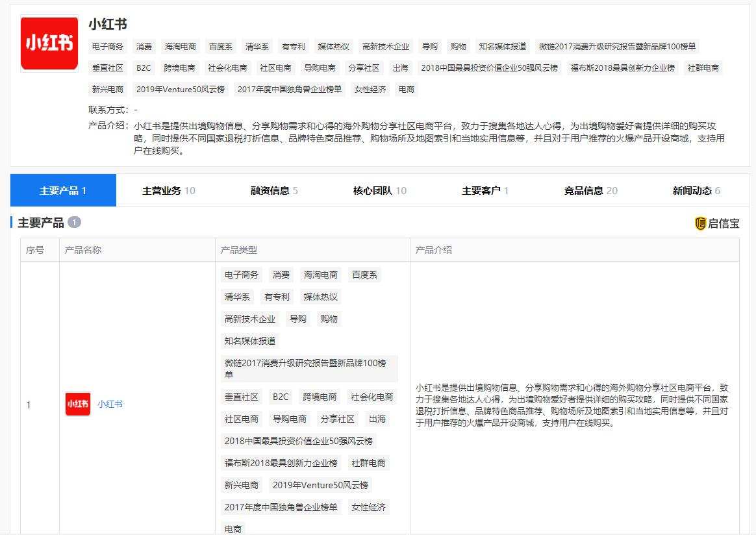
Task: Click the 福布斯2018最具创新力企业榜 tag in the table
Action: pyautogui.click(x=281, y=463)
